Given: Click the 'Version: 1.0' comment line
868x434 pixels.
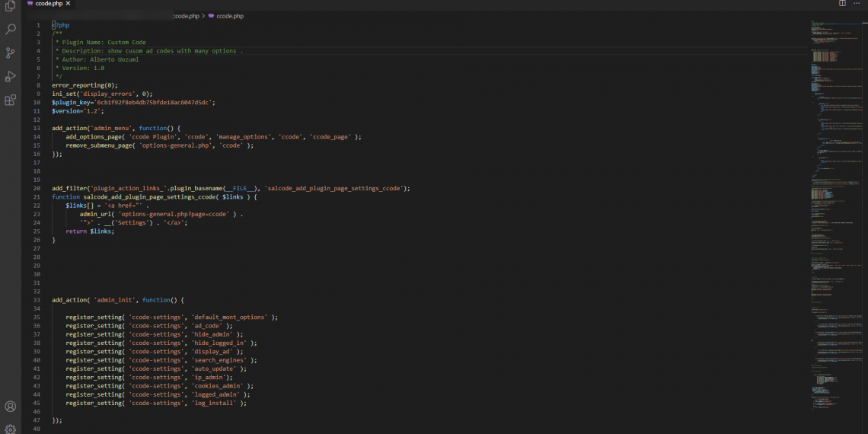Looking at the screenshot, I should pyautogui.click(x=79, y=68).
